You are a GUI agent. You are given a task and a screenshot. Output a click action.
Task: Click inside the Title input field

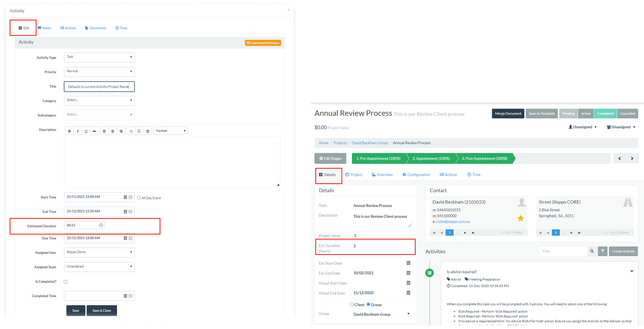point(99,86)
